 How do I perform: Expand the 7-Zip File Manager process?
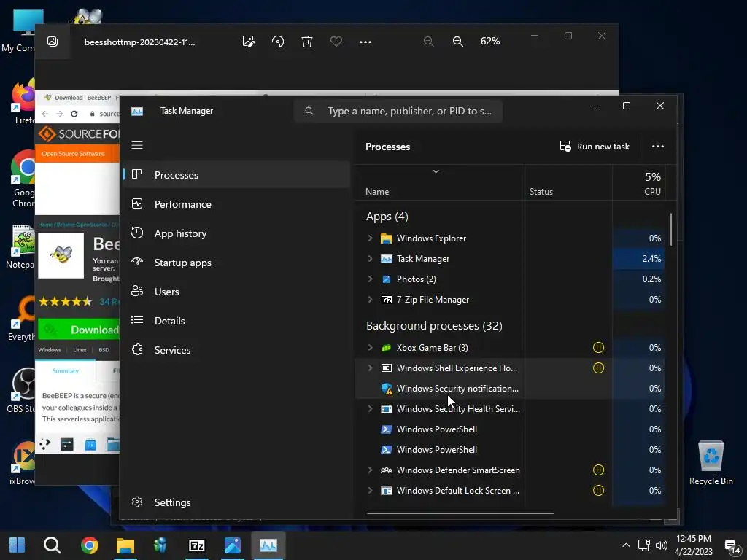pos(370,300)
